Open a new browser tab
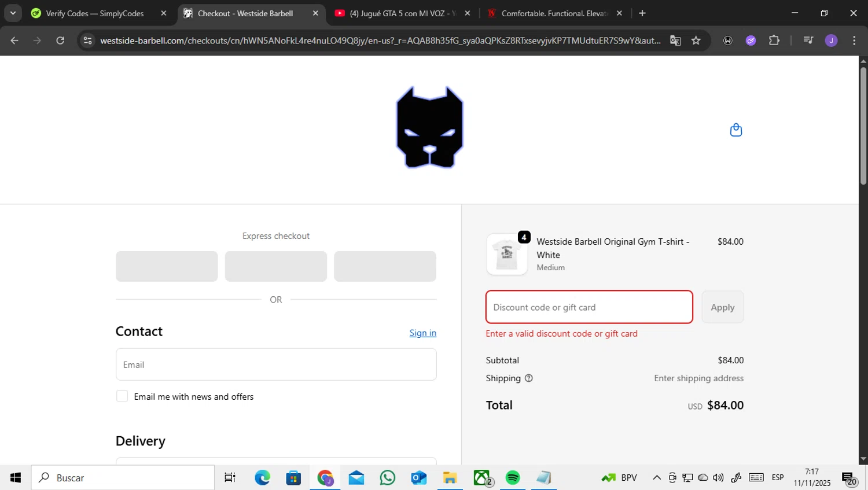 click(x=642, y=13)
